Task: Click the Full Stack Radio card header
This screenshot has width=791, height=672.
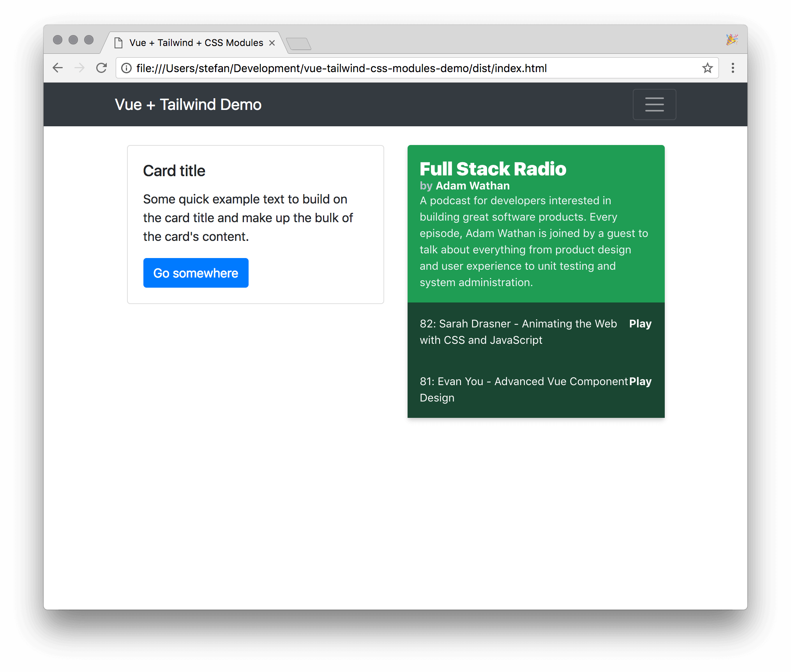Action: 493,168
